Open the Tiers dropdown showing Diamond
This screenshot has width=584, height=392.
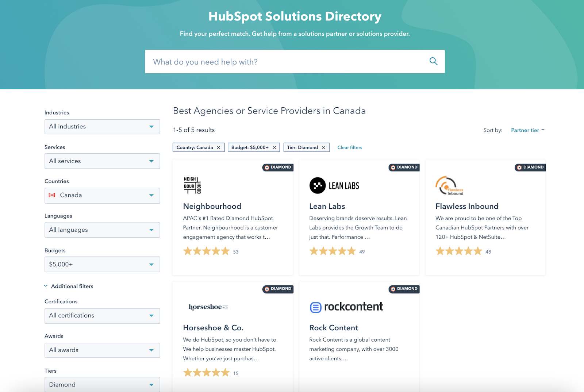coord(102,384)
